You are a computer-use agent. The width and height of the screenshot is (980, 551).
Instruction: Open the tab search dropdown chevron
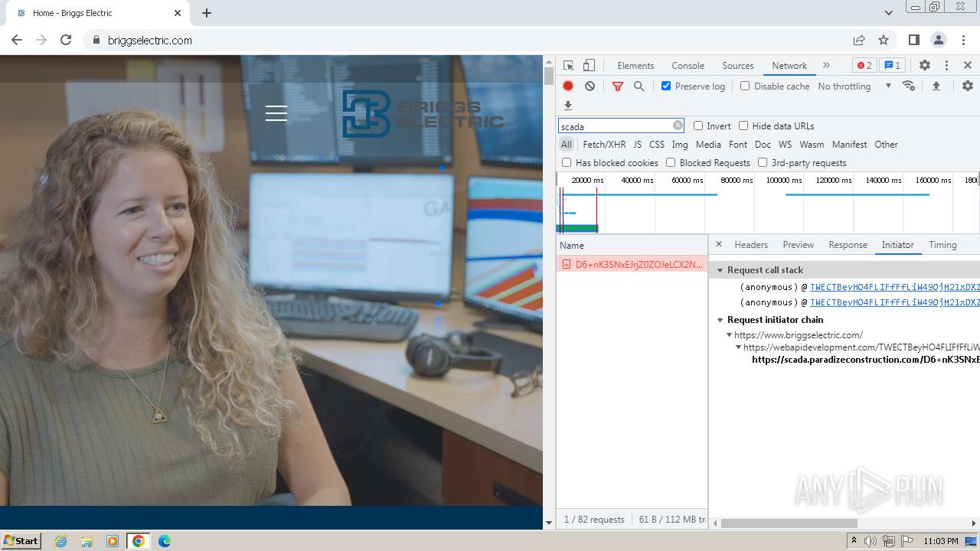pos(888,13)
